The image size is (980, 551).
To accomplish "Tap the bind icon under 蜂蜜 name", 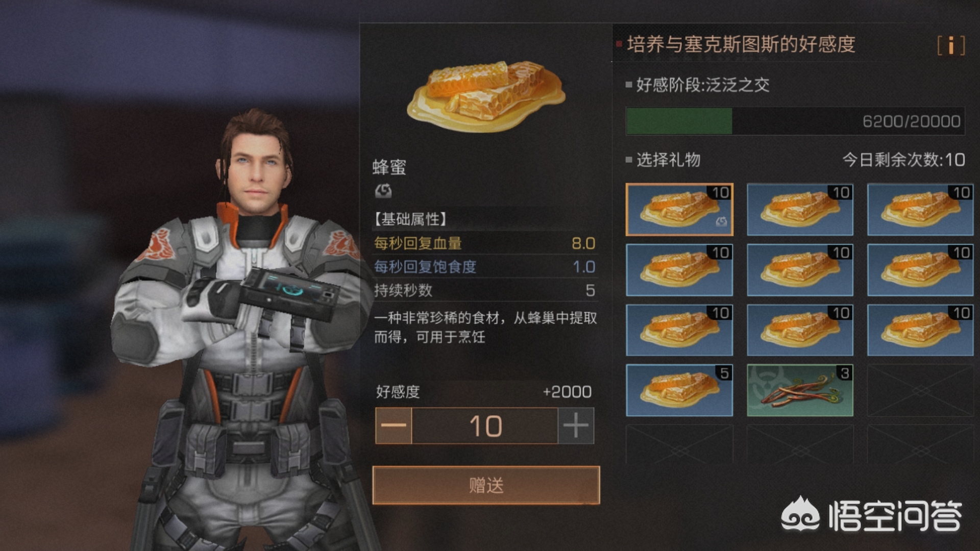I will (x=383, y=191).
